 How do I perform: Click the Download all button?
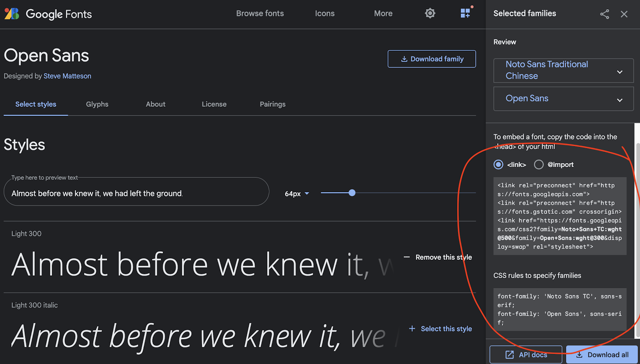pos(602,354)
